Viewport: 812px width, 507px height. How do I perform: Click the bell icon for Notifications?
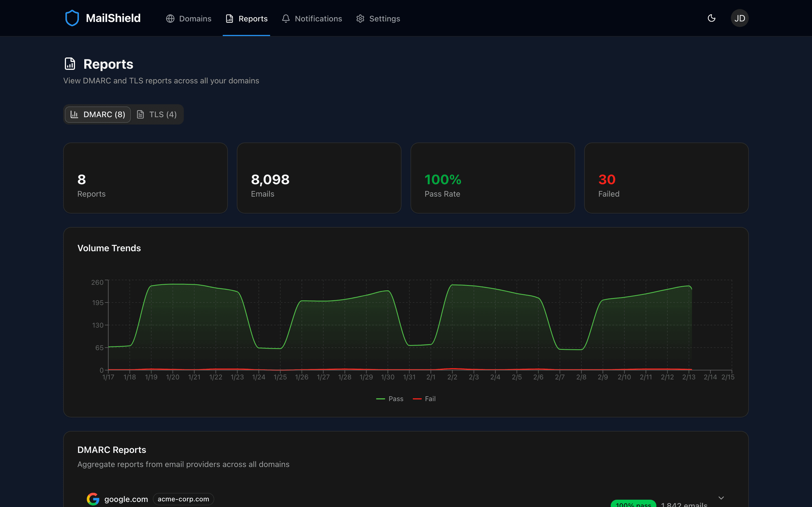tap(286, 19)
